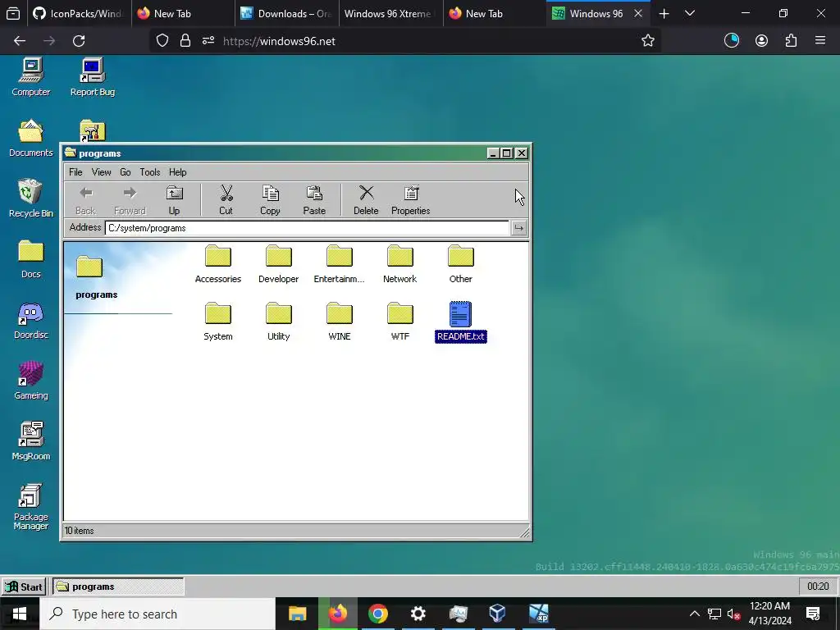Click the address bar Go arrow button
The image size is (840, 630).
coord(518,228)
